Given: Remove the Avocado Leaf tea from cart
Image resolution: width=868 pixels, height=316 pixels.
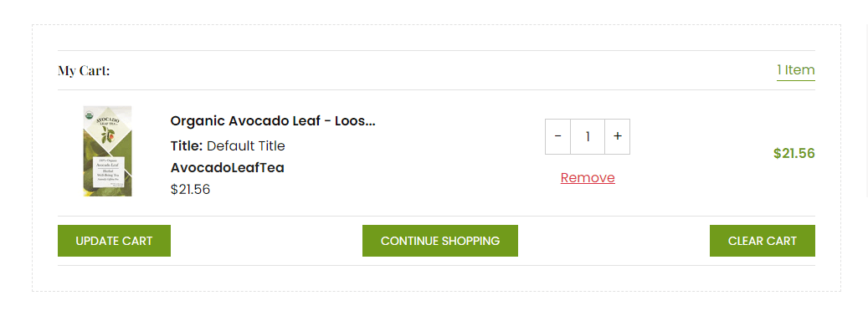Looking at the screenshot, I should tap(588, 178).
